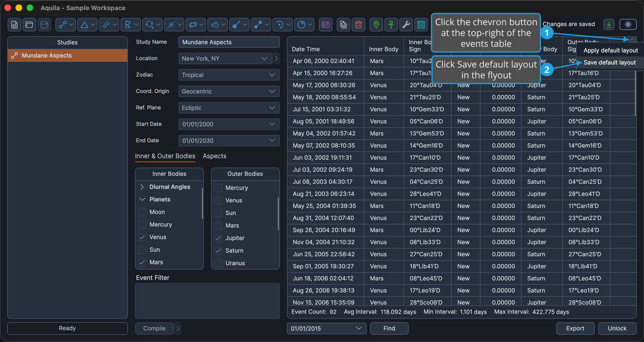Click the arrow button beside Location
644x342 pixels.
click(276, 58)
